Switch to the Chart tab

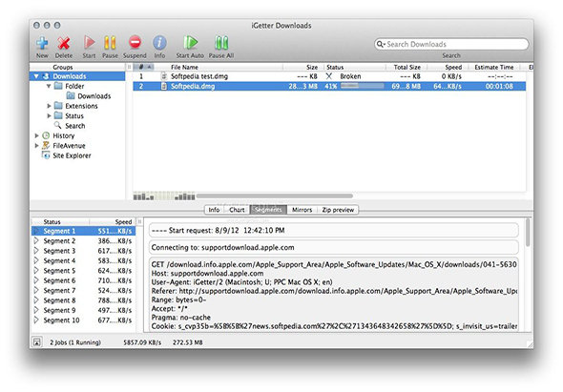click(237, 210)
